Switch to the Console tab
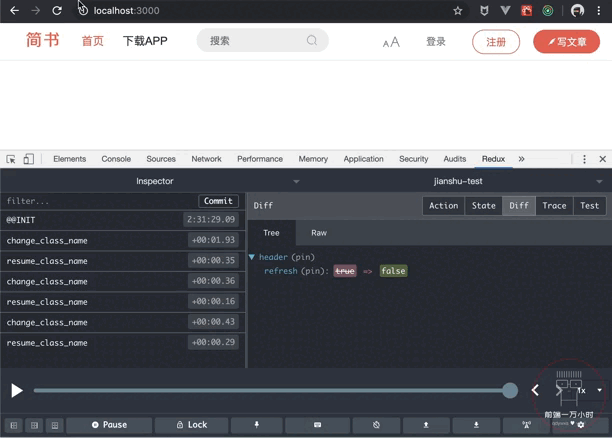This screenshot has width=612, height=438. [116, 159]
